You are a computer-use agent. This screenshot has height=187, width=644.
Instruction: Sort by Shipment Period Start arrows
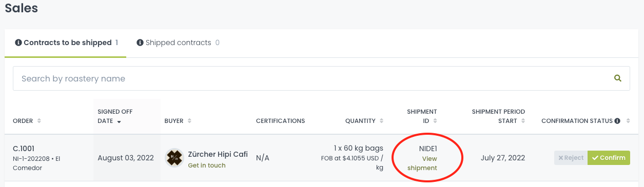[x=523, y=121]
